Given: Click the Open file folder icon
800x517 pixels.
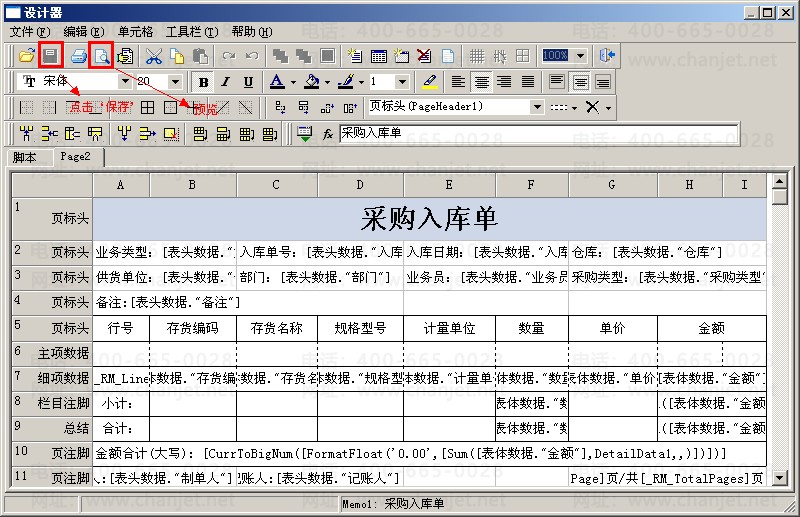Looking at the screenshot, I should pos(27,55).
